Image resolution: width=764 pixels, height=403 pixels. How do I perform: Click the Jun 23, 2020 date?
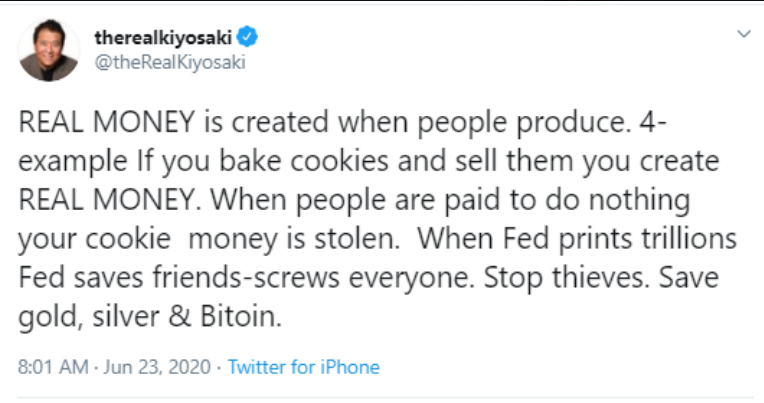[x=155, y=367]
